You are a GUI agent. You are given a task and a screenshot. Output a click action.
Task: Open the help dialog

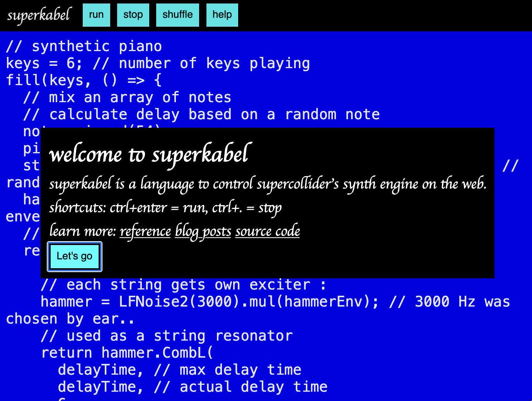point(222,15)
